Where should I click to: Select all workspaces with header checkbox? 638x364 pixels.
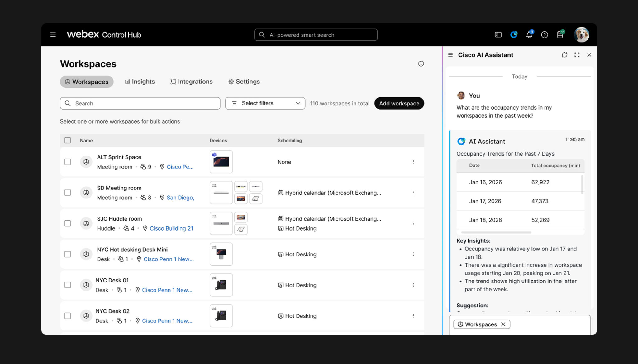[68, 140]
